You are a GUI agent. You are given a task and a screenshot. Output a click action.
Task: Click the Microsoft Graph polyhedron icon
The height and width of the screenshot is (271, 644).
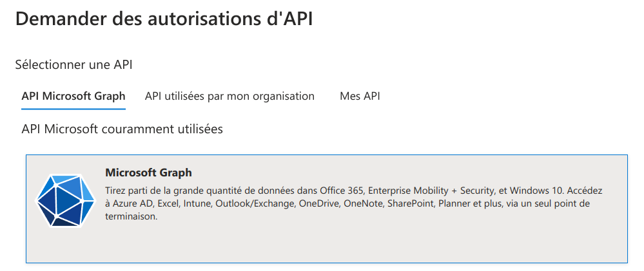66,200
